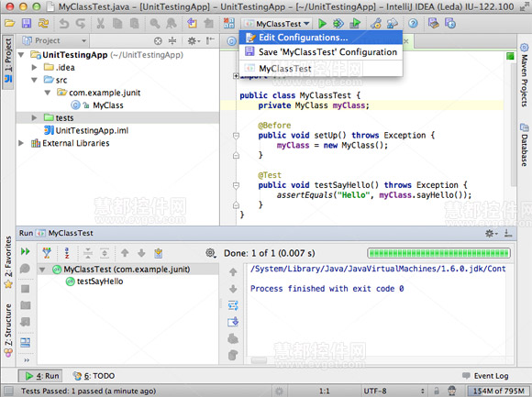Hide the Project panel with hide icon

coord(210,40)
